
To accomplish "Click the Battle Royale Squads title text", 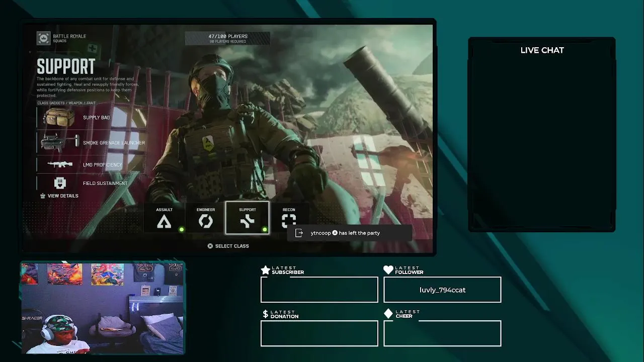I will 69,38.
